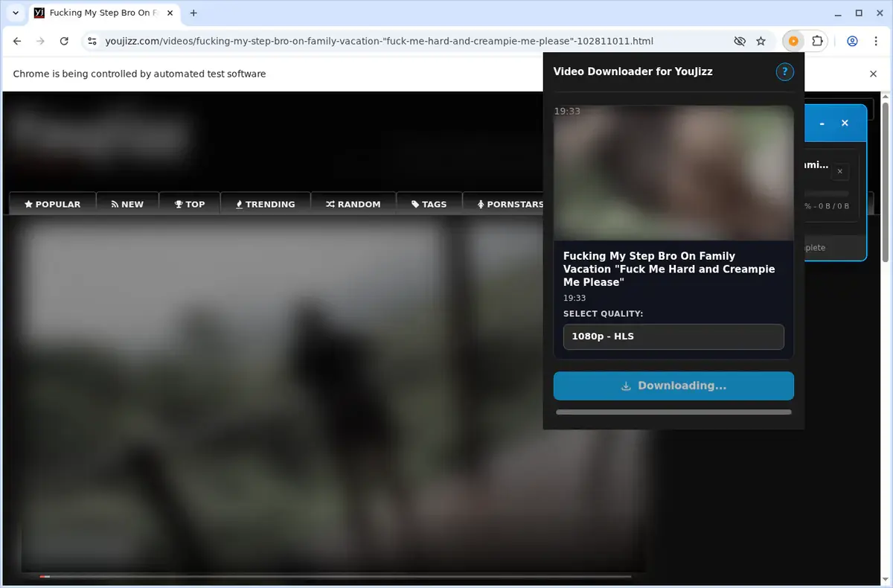This screenshot has width=893, height=588.
Task: Close the blue download panel
Action: [845, 123]
